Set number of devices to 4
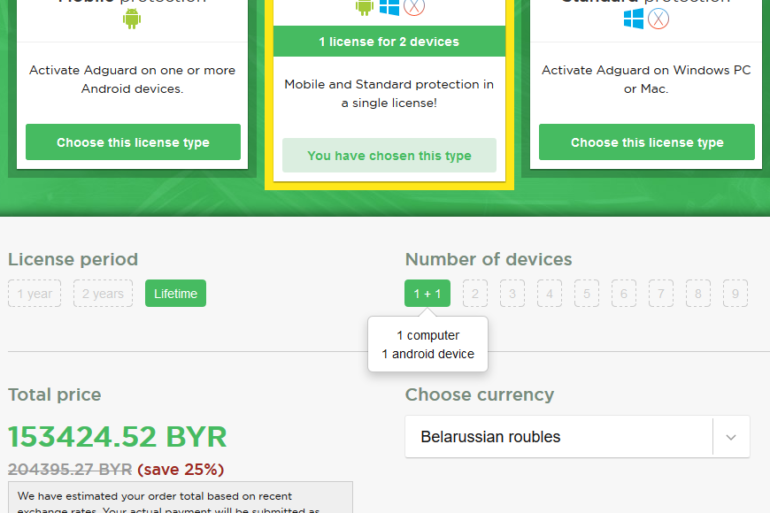 550,294
